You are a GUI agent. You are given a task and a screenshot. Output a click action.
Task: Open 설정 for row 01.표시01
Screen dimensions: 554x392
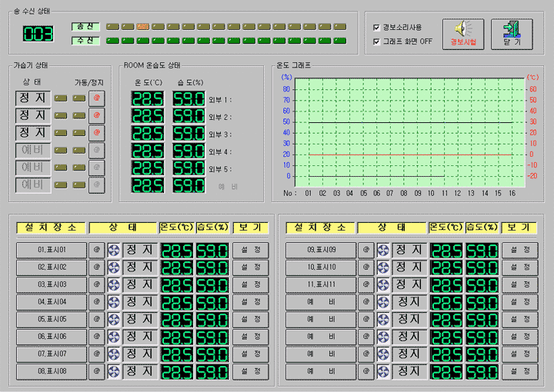[x=251, y=250]
